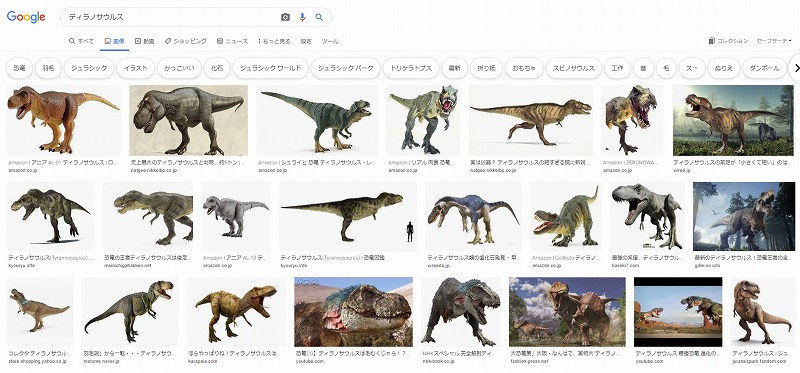Choose the スー chip
Image resolution: width=800 pixels, height=373 pixels.
pos(692,68)
